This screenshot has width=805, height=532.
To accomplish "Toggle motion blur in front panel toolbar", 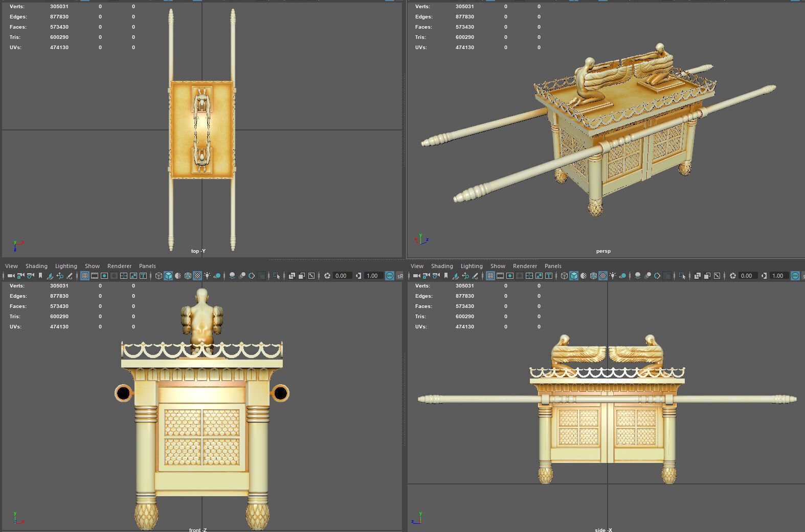I will [x=242, y=276].
